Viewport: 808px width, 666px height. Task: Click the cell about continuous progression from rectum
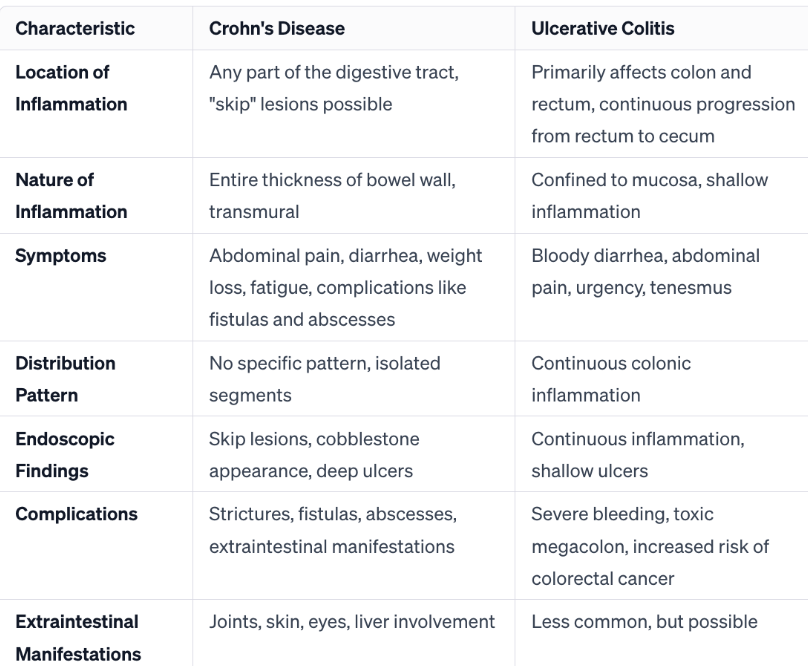point(663,104)
